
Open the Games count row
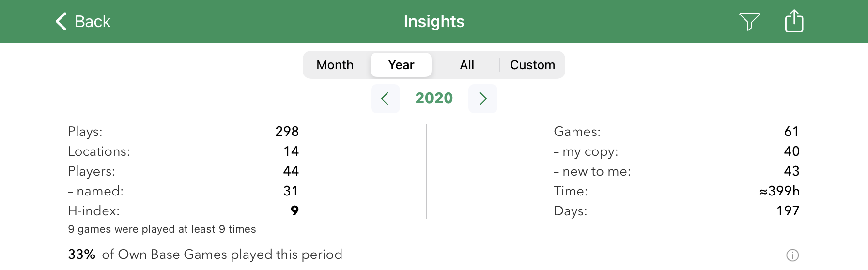pyautogui.click(x=676, y=132)
